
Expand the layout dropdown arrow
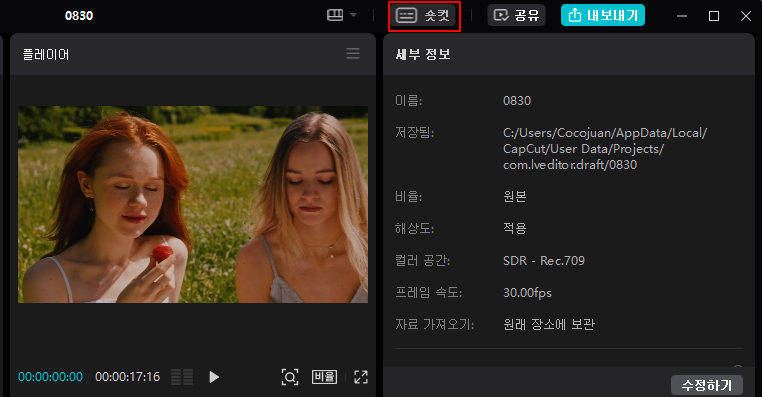[x=354, y=15]
